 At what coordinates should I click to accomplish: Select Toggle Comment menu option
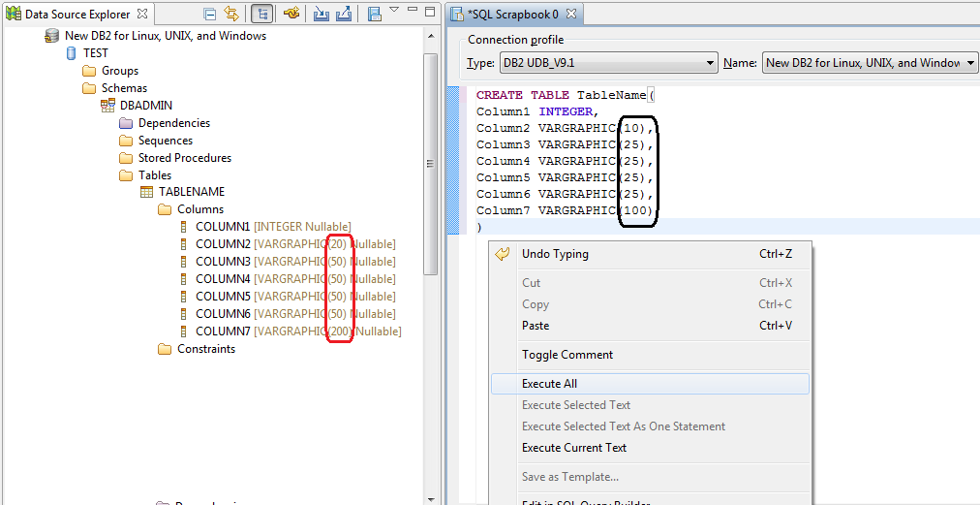[567, 355]
